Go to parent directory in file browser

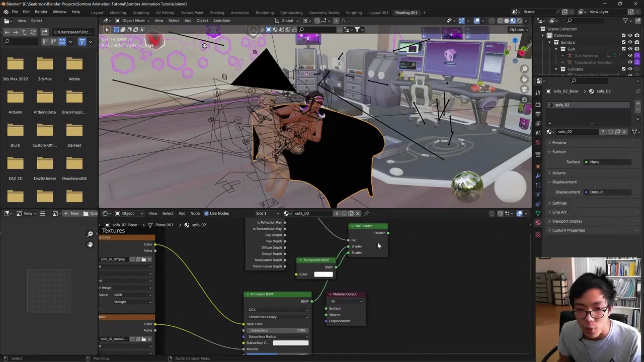point(24,32)
